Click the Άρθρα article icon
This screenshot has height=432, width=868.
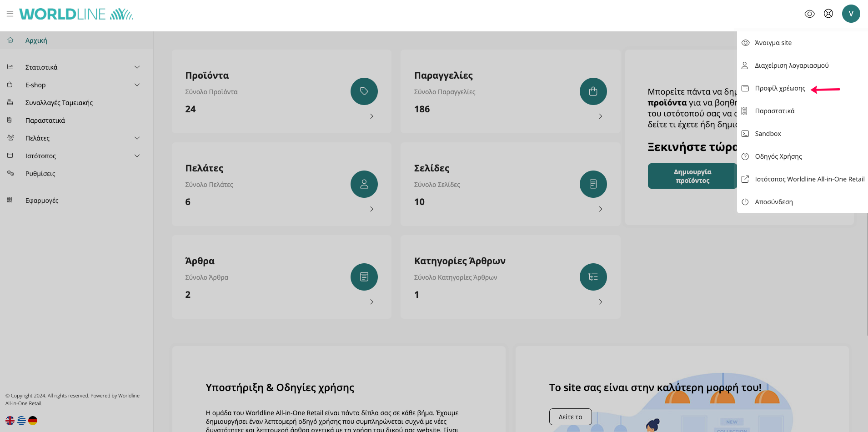coord(364,277)
